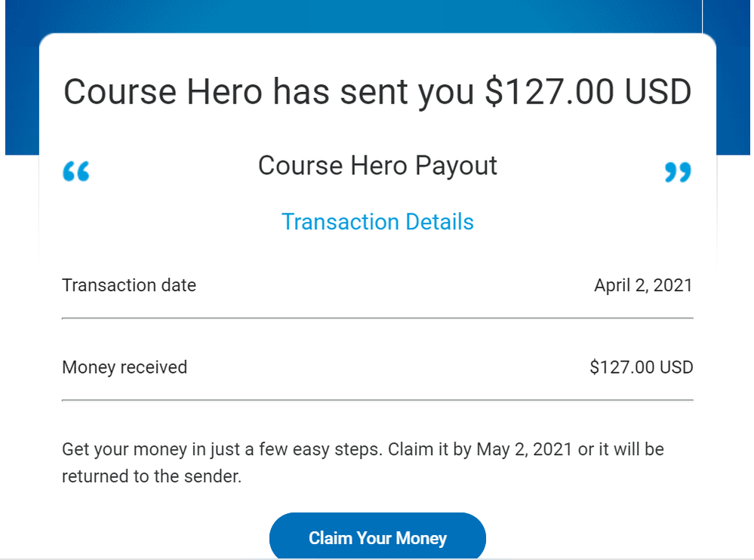Click the April 2, 2021 date value
This screenshot has height=560, width=754.
point(643,285)
